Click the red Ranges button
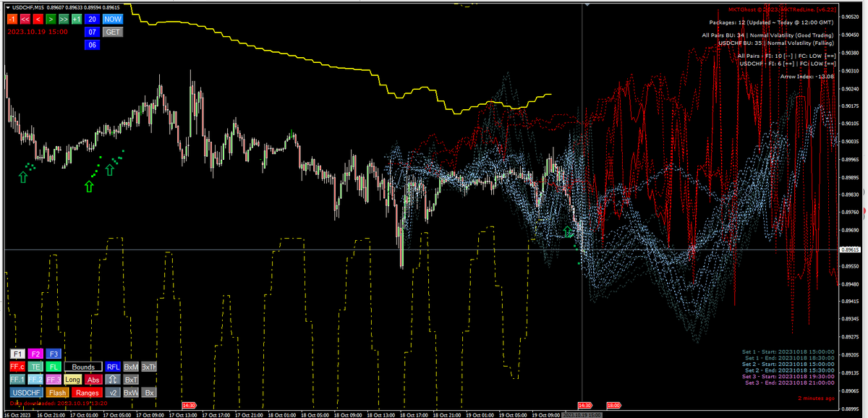 (x=87, y=393)
